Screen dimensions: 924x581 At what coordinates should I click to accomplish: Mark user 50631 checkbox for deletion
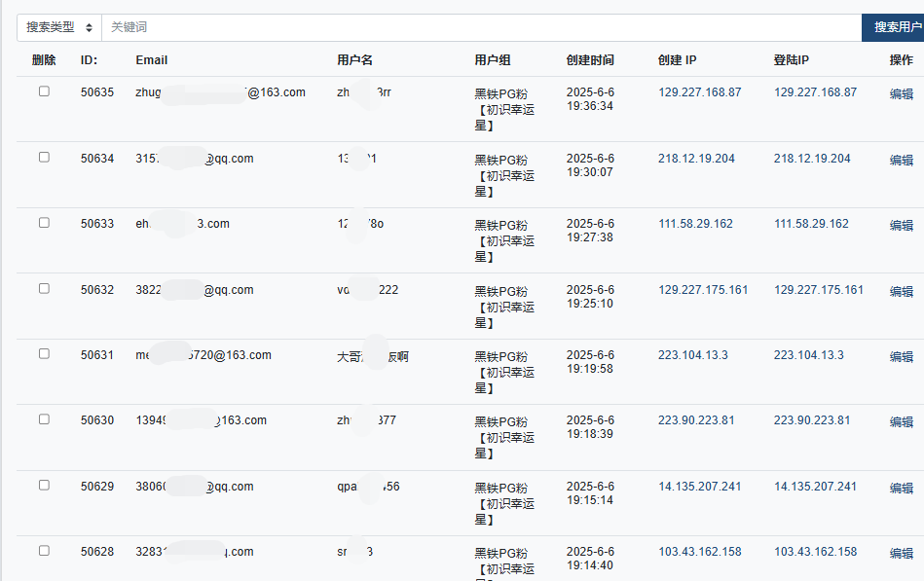[44, 354]
